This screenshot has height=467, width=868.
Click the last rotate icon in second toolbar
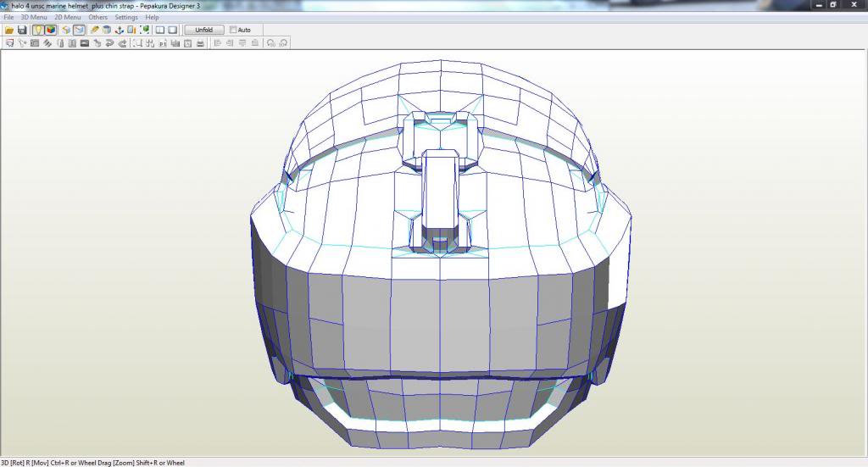(283, 43)
